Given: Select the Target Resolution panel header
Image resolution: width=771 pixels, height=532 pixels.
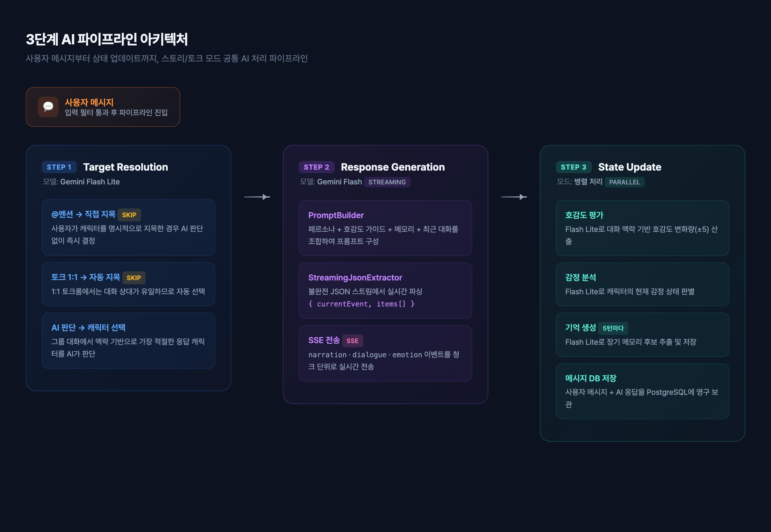Looking at the screenshot, I should 126,167.
